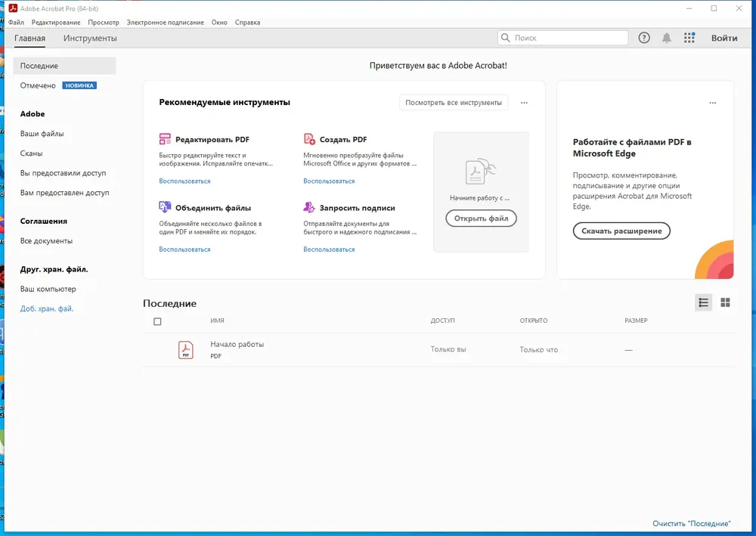Viewport: 756px width, 536px height.
Task: Click the РАЗМЕР column header
Action: (636, 321)
